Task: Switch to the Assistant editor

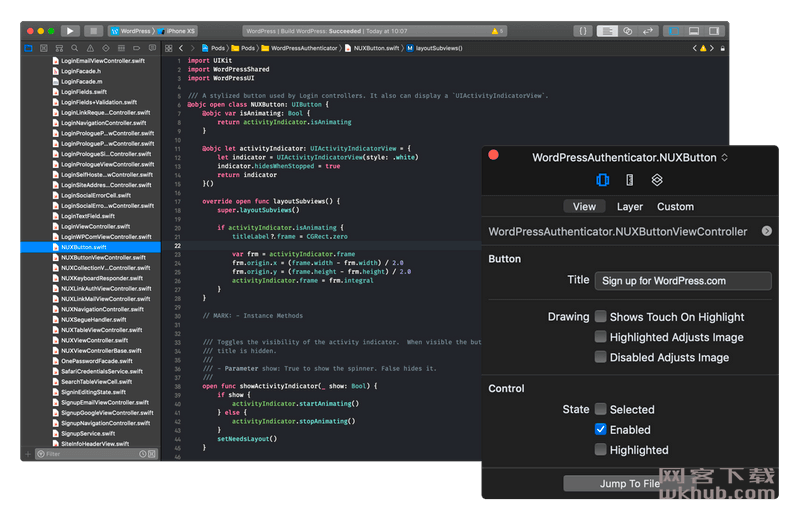Action: 628,31
